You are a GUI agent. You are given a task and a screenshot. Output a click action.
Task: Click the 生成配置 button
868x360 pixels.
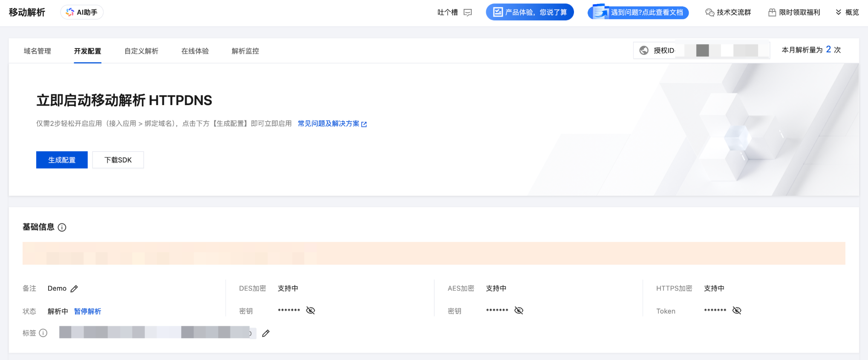[62, 160]
